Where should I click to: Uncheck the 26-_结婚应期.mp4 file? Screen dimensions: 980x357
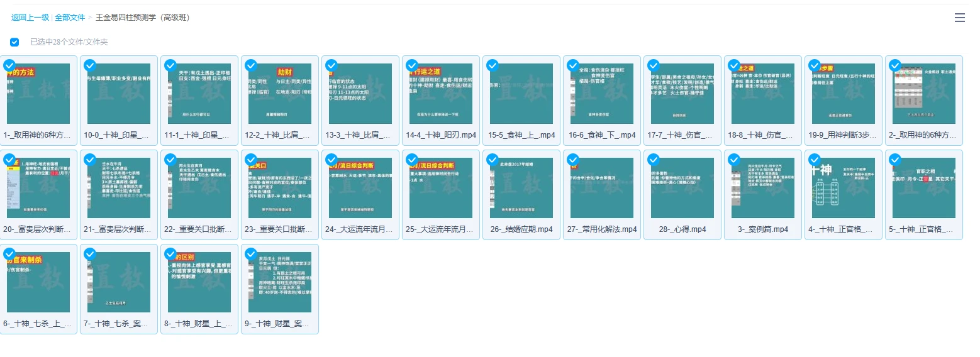point(493,159)
